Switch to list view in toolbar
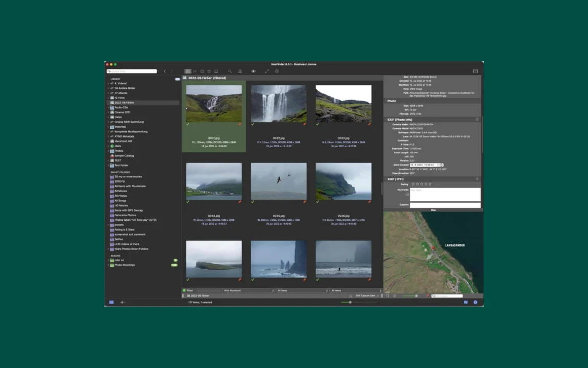Screen dimensions: 588x368 click(195, 72)
